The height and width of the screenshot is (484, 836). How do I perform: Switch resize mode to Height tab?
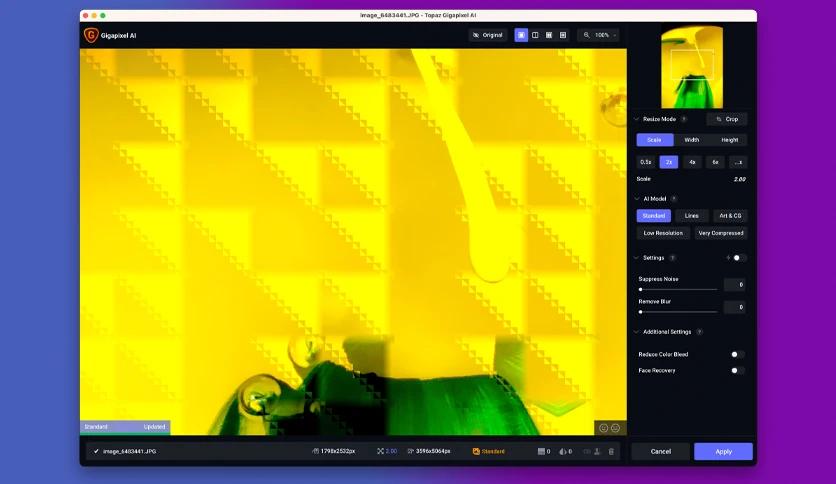[x=729, y=140]
